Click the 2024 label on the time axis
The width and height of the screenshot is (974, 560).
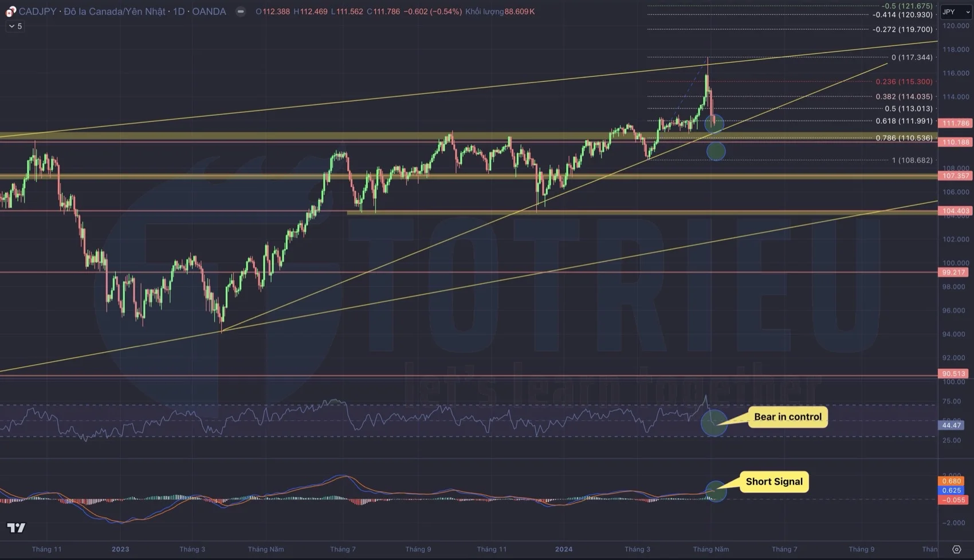coord(564,549)
